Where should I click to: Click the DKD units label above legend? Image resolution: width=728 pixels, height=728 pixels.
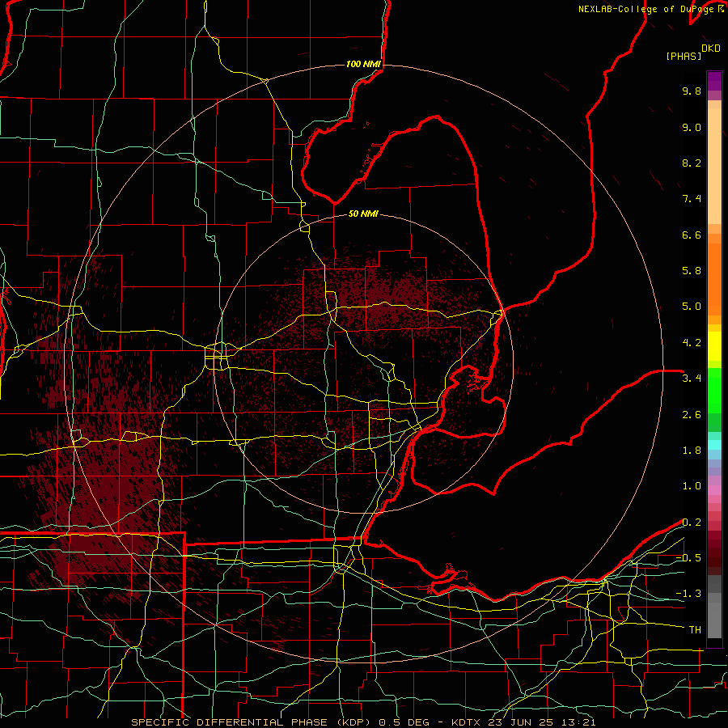[x=711, y=49]
